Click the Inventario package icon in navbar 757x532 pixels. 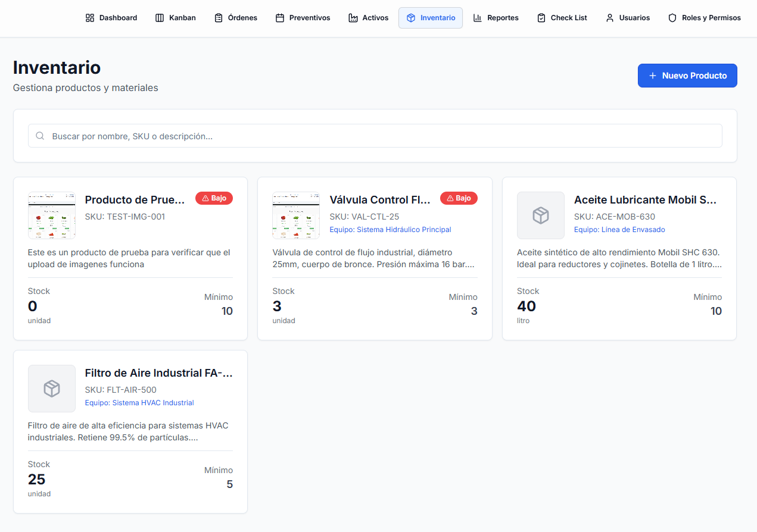click(412, 18)
